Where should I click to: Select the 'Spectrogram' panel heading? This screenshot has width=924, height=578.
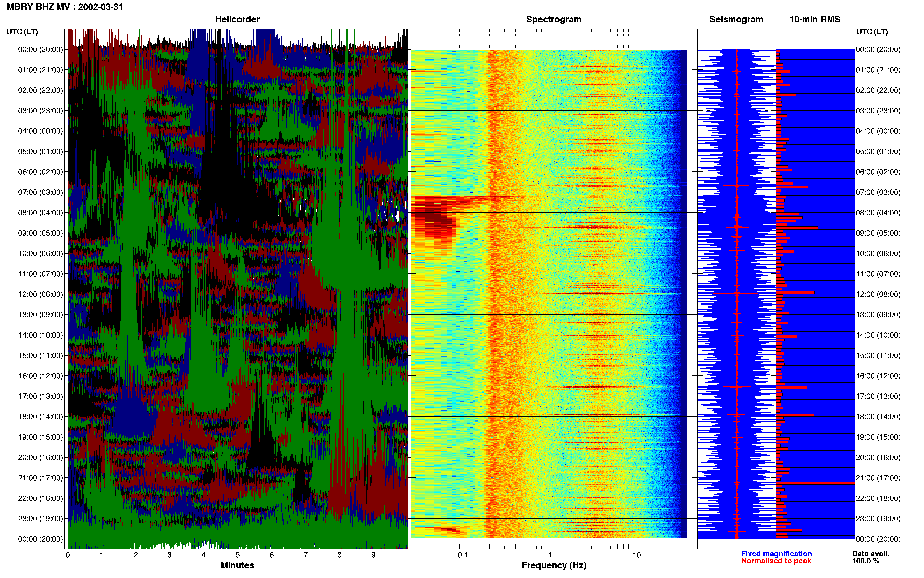click(554, 20)
